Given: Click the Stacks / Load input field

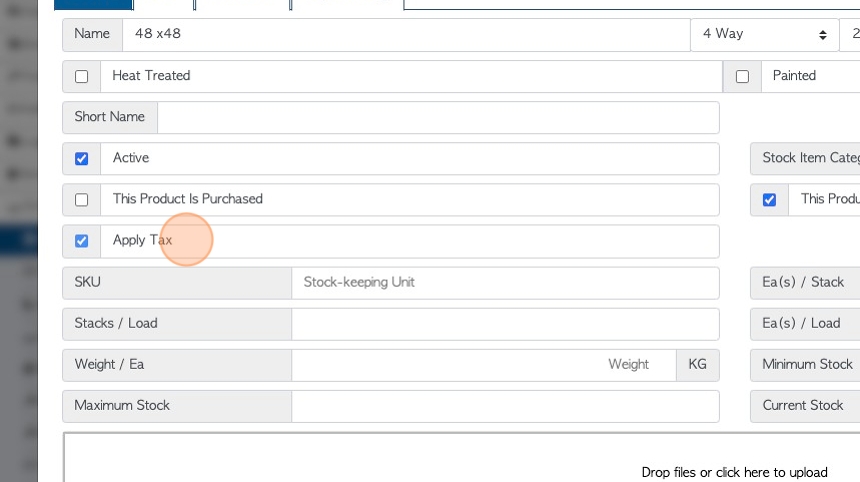Looking at the screenshot, I should [505, 324].
